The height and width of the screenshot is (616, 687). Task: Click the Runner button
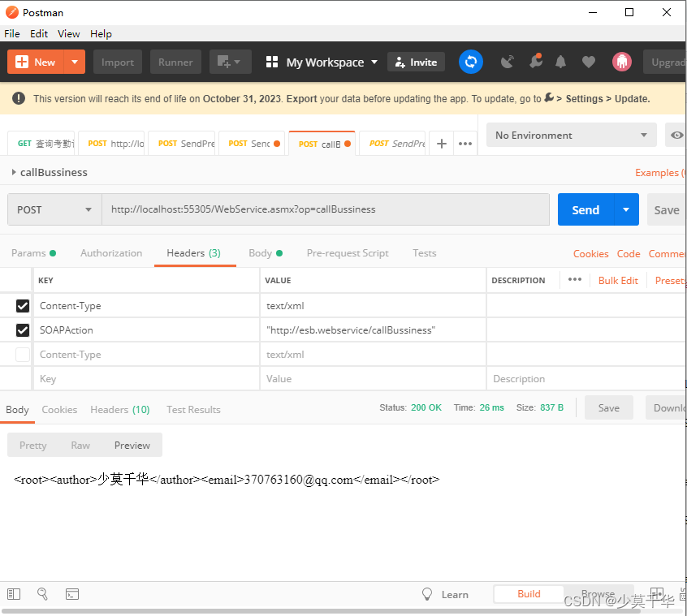coord(175,62)
